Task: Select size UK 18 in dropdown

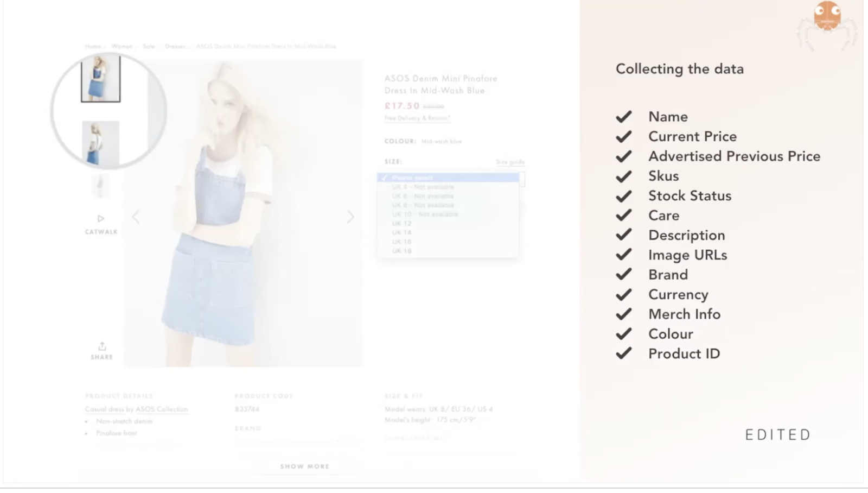Action: point(402,251)
